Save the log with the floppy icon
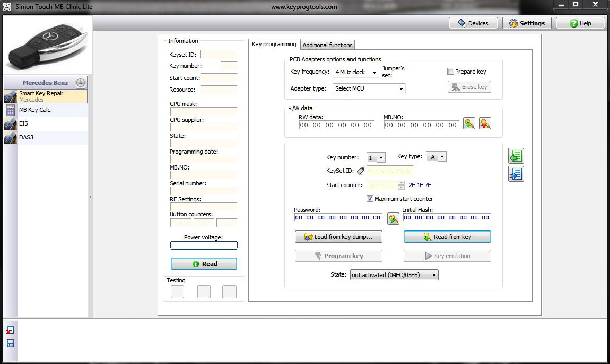 click(x=11, y=343)
